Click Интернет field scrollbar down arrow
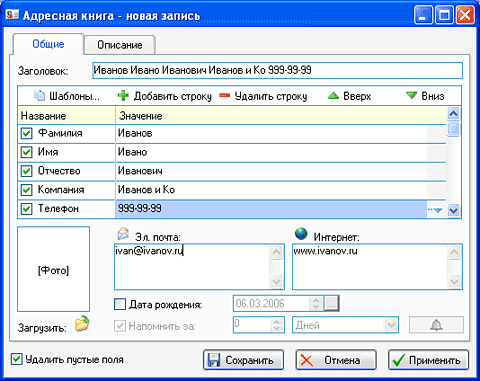 (x=454, y=282)
